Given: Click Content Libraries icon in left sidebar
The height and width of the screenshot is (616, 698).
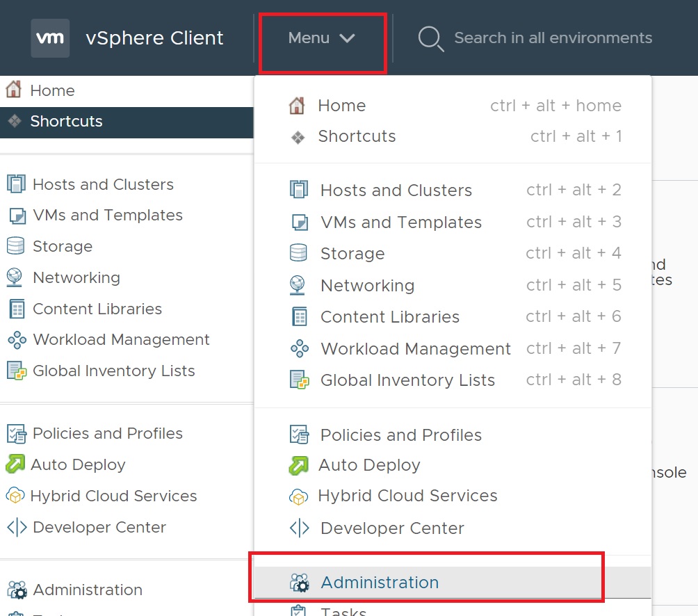Looking at the screenshot, I should coord(16,309).
